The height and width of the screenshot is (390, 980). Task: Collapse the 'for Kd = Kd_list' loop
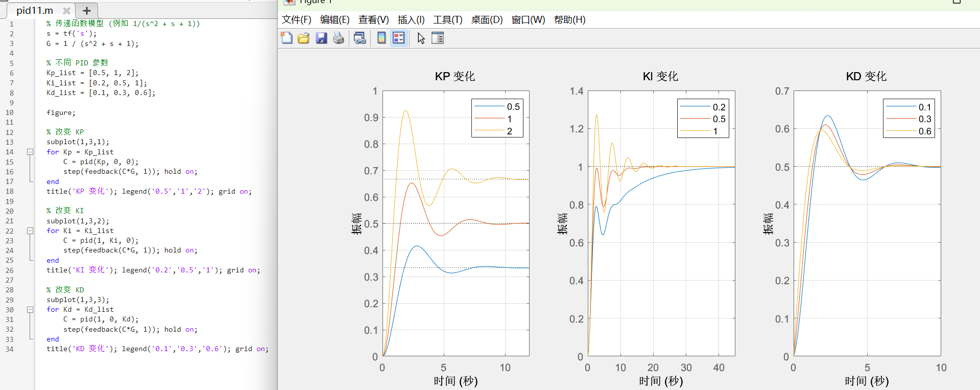tap(30, 309)
